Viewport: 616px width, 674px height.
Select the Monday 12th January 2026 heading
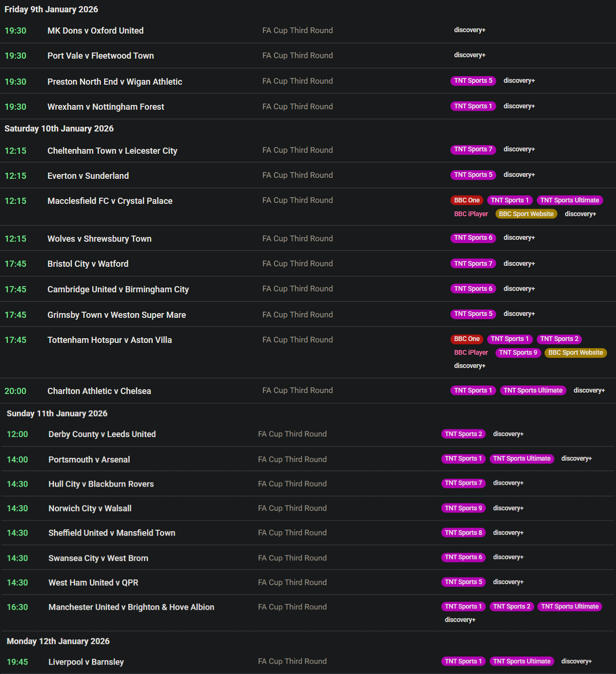(58, 641)
